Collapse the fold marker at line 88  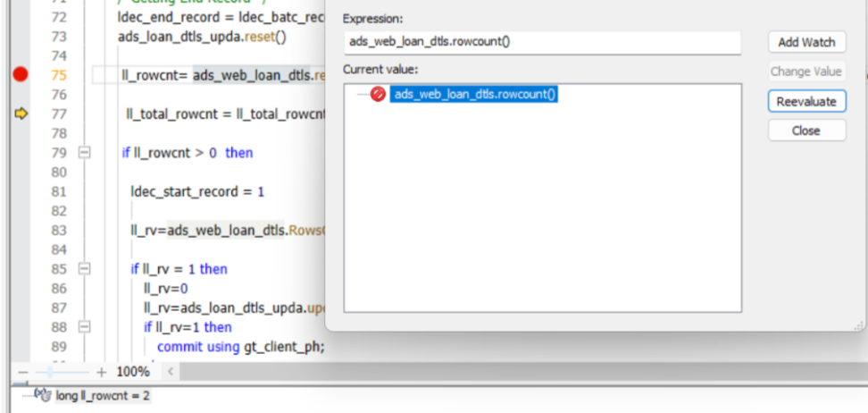tap(85, 327)
